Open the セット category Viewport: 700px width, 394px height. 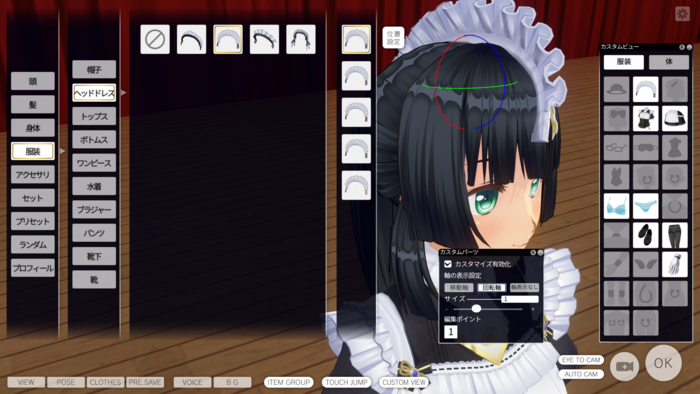point(33,198)
